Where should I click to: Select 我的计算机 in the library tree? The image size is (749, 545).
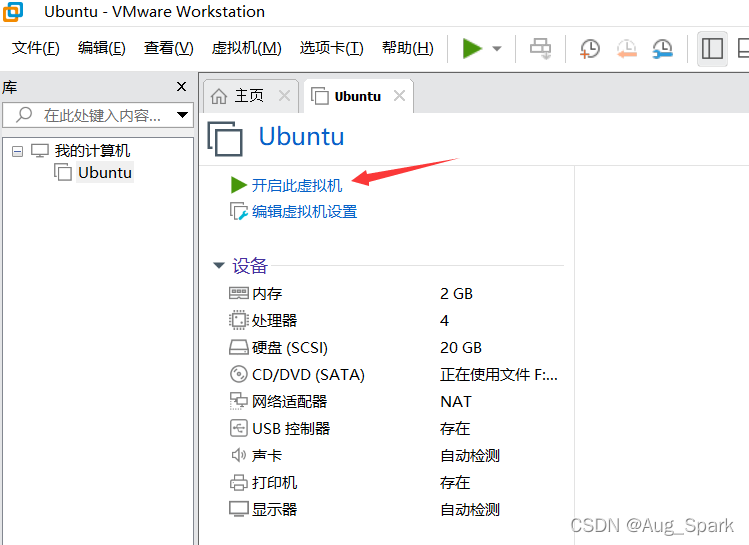pos(92,151)
